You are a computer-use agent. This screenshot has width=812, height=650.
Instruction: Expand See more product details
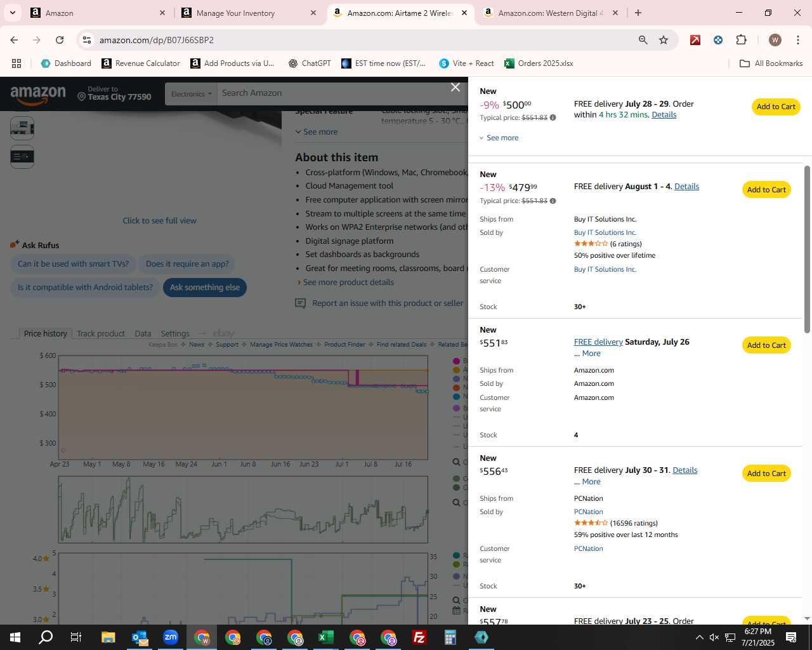346,282
